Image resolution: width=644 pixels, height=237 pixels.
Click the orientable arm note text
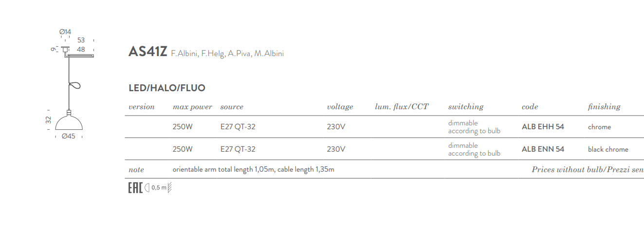point(253,170)
